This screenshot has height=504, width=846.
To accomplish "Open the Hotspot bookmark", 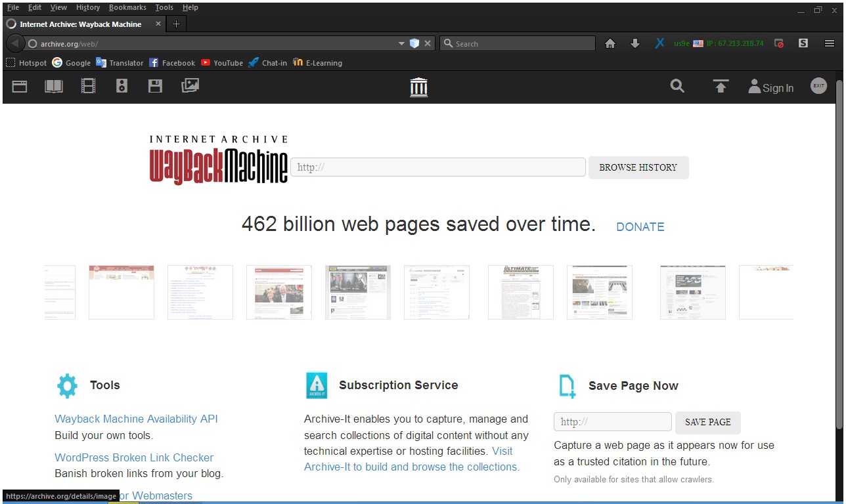I will [26, 63].
